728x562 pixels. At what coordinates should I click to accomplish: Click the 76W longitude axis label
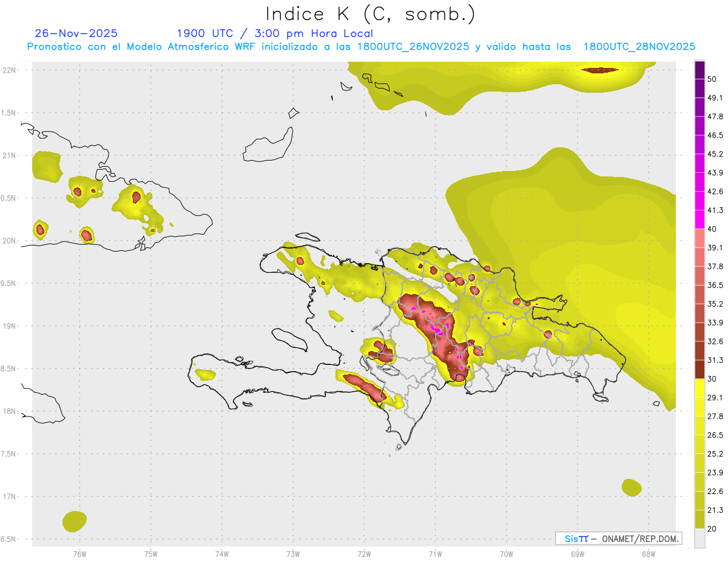point(79,554)
